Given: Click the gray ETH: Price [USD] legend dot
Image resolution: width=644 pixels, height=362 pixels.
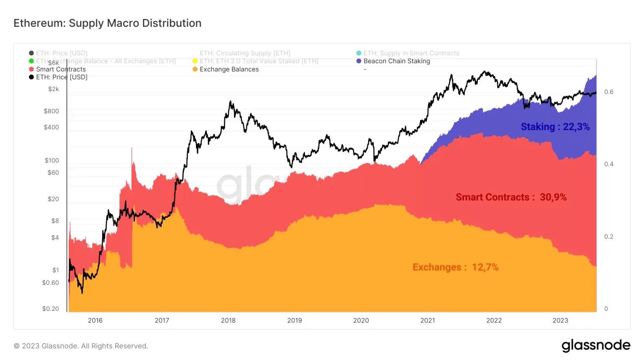Looking at the screenshot, I should click(x=31, y=53).
